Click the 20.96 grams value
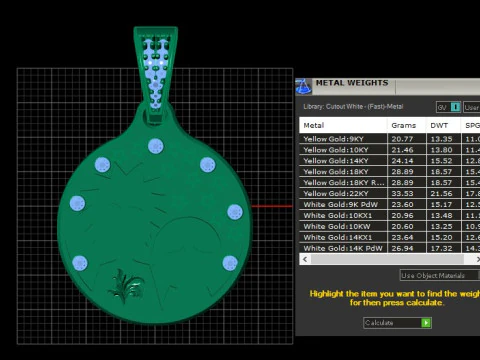 click(x=402, y=216)
